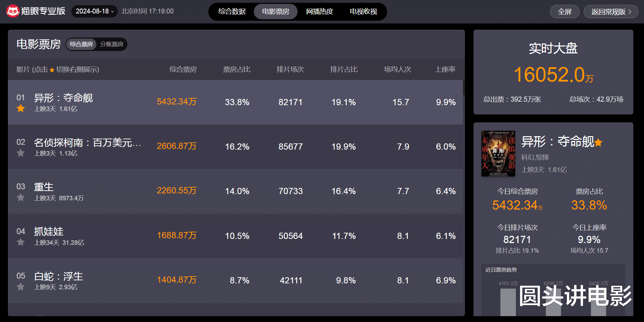Viewport: 644px width, 322px height.
Task: Select movie title 白蛇：浮生
Action: tap(59, 276)
